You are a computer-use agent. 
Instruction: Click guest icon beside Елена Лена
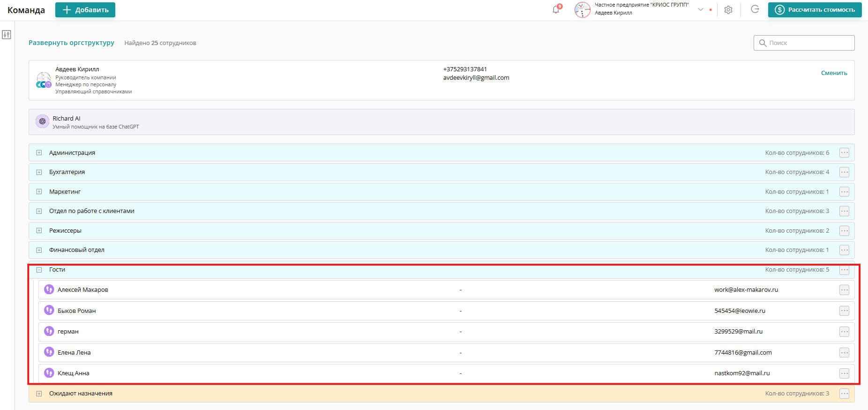[x=49, y=352]
